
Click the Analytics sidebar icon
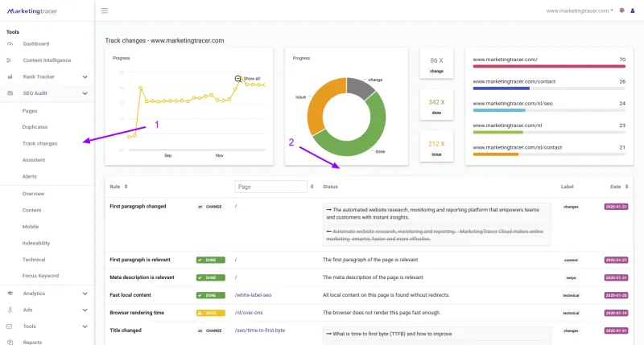(10, 294)
